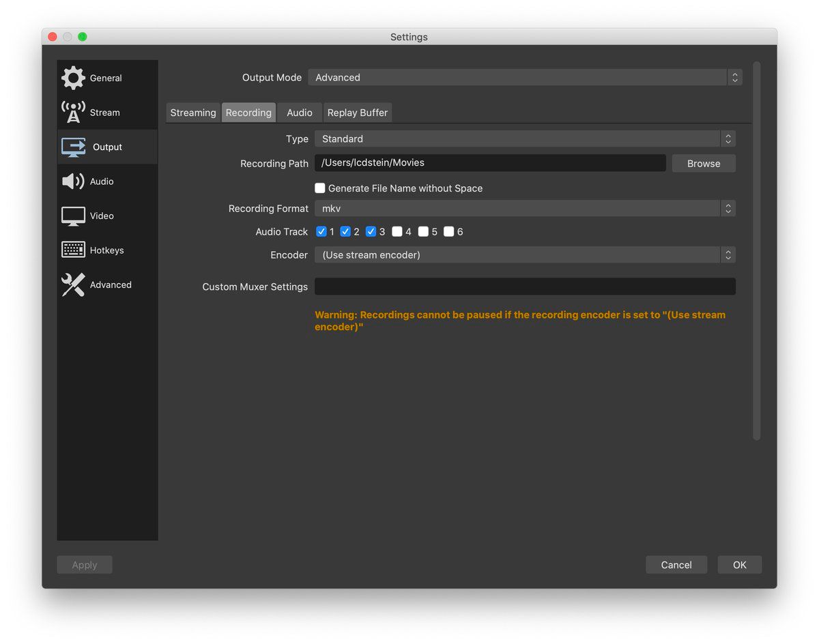Check audio track 6
Image resolution: width=819 pixels, height=644 pixels.
click(448, 232)
